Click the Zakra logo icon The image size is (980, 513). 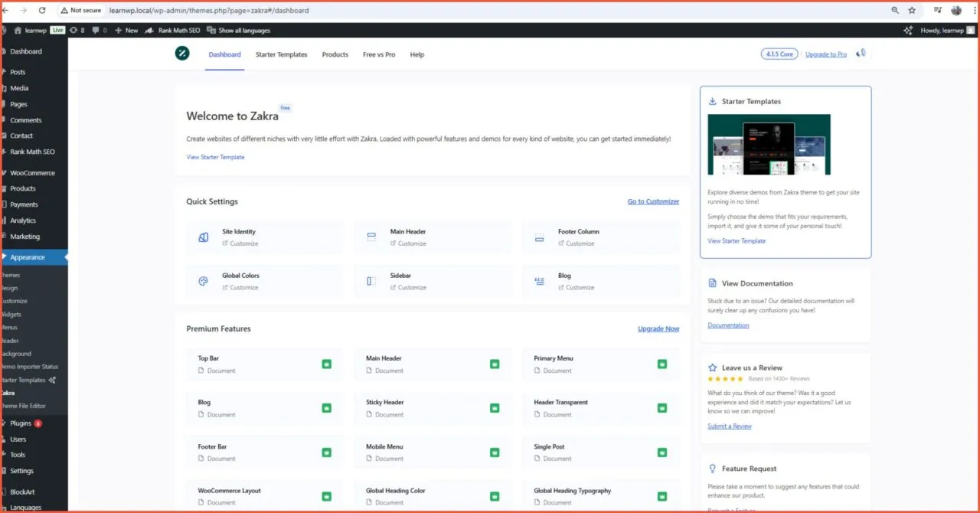(x=182, y=54)
